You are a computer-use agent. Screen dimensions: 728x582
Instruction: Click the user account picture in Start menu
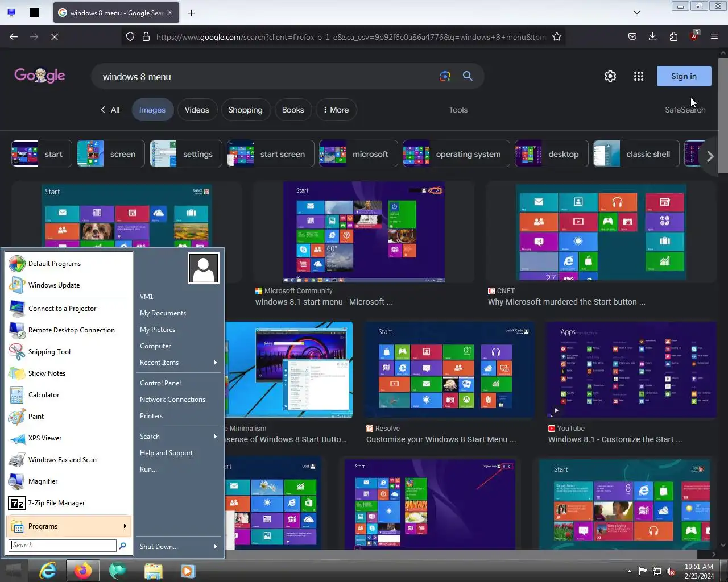[x=204, y=268]
